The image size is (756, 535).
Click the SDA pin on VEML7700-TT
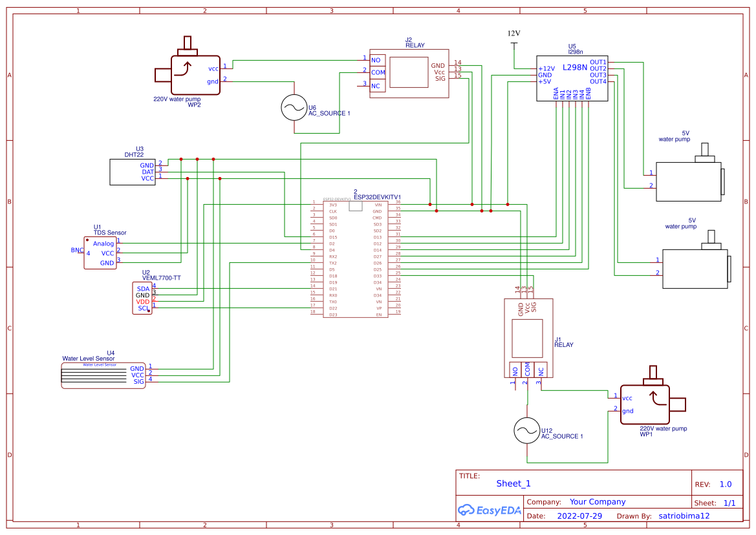coord(143,289)
